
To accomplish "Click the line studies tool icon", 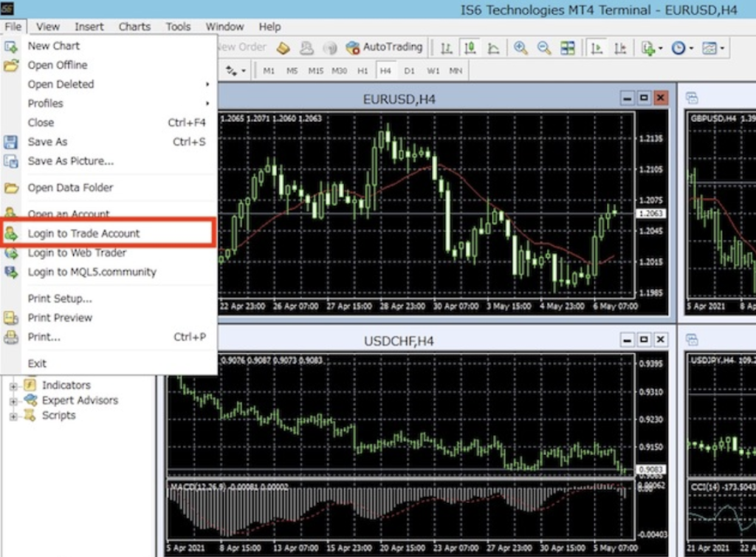I will [x=231, y=71].
